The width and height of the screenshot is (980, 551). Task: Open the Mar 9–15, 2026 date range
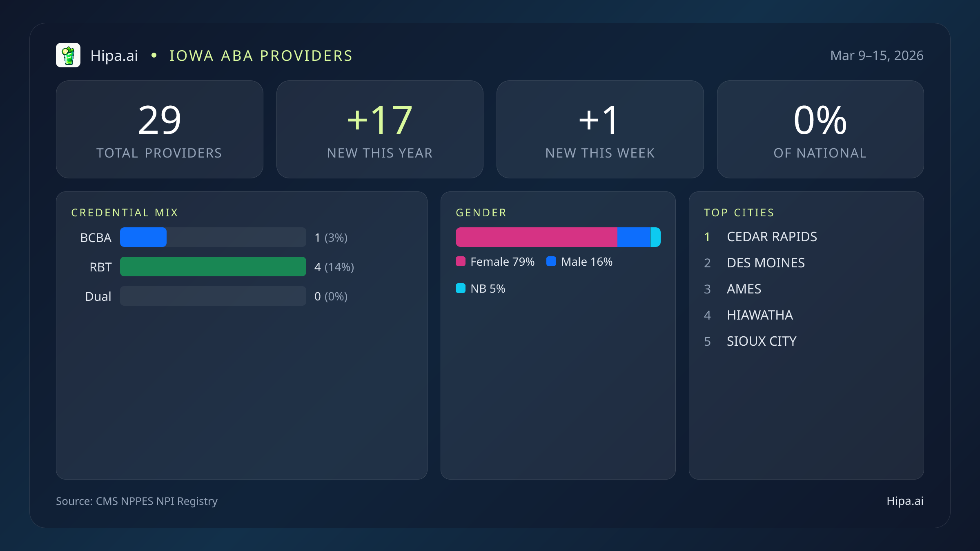tap(876, 56)
